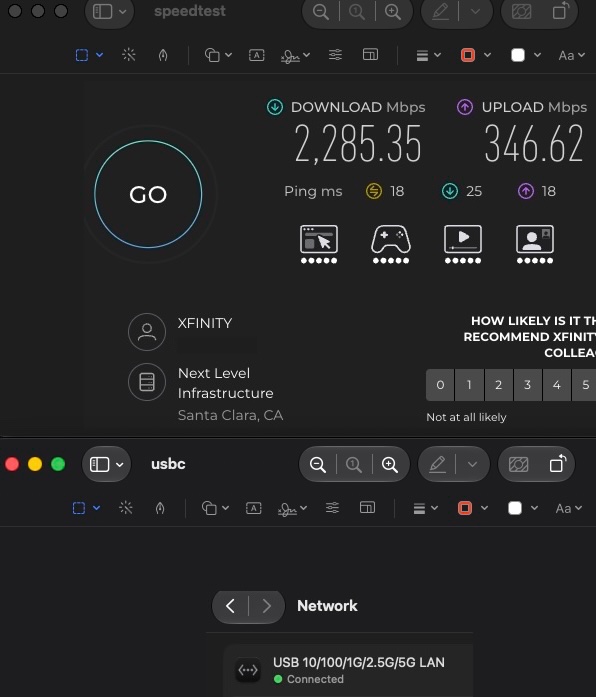This screenshot has width=596, height=697.
Task: Open line style menu in speedtest window
Action: tap(428, 55)
